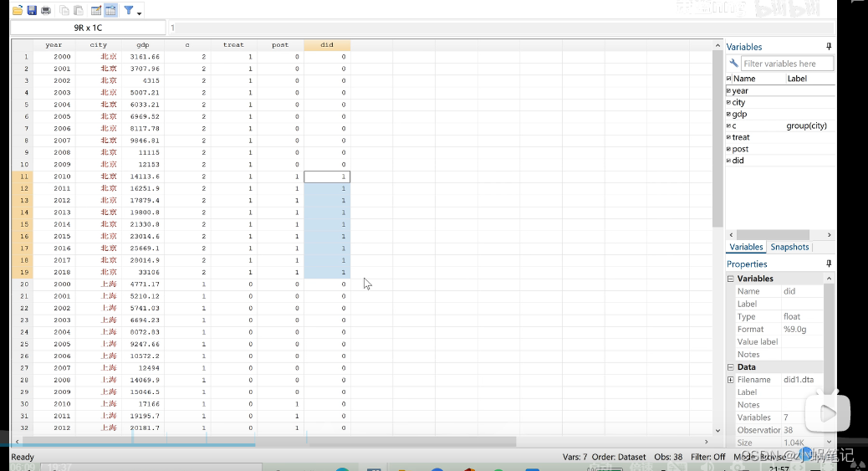Toggle the checkbox for variable city
The height and width of the screenshot is (471, 868).
(x=729, y=103)
